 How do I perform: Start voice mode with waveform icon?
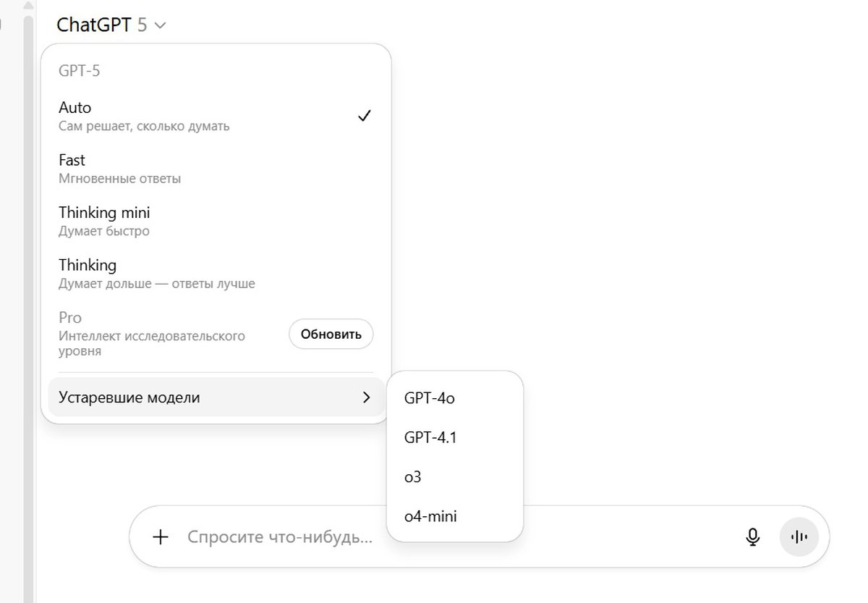[x=799, y=537]
